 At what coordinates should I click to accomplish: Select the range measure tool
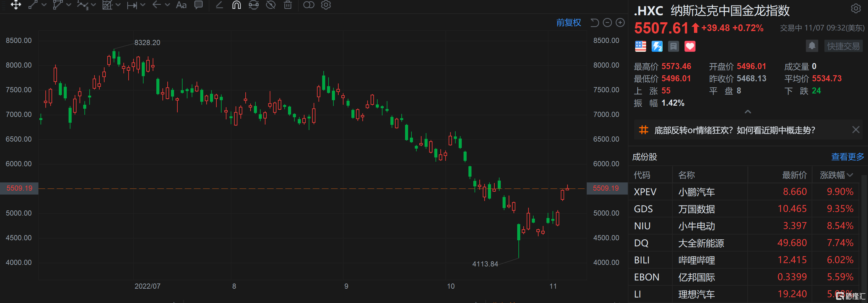click(132, 5)
